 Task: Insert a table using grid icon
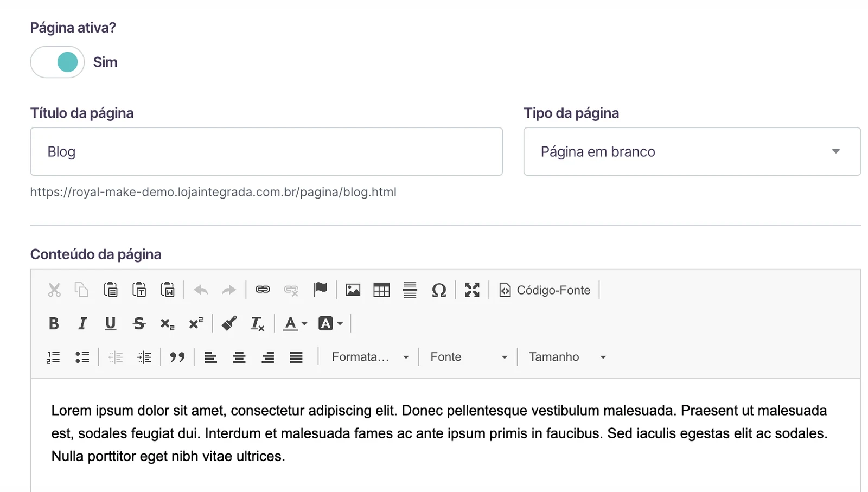382,290
